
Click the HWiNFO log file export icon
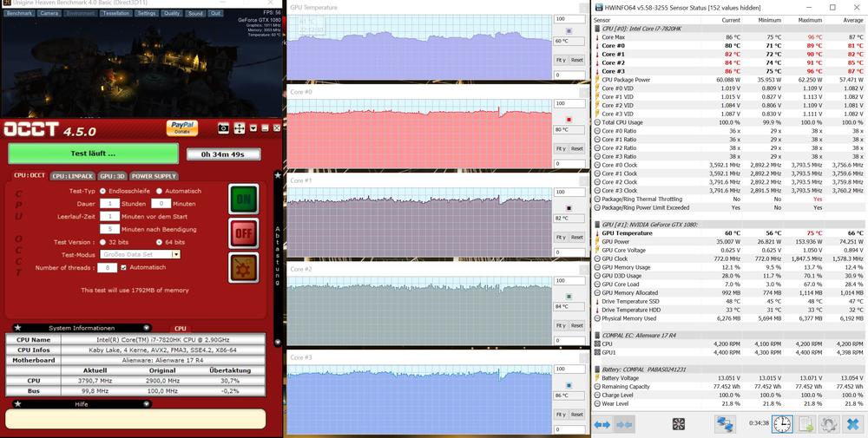(806, 424)
